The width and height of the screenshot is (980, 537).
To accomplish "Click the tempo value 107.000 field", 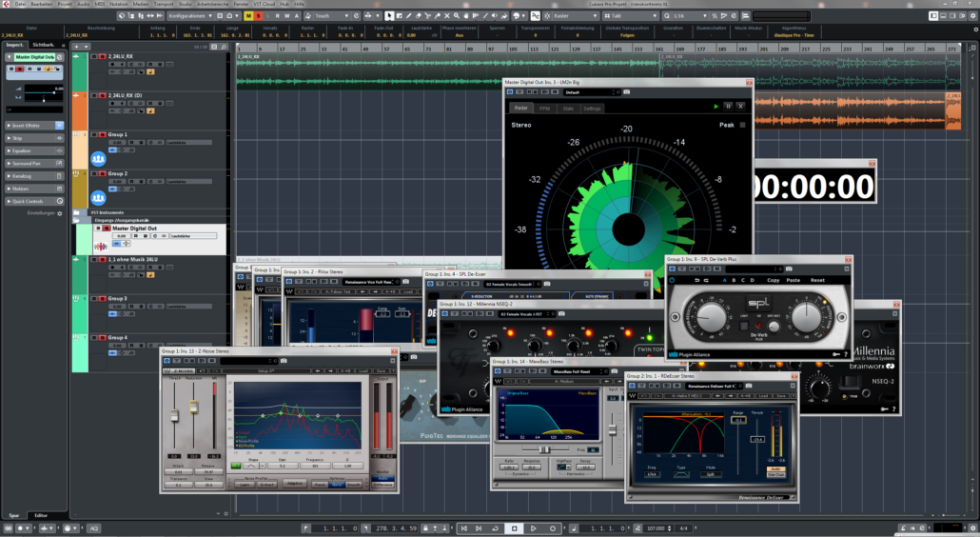I will click(656, 528).
